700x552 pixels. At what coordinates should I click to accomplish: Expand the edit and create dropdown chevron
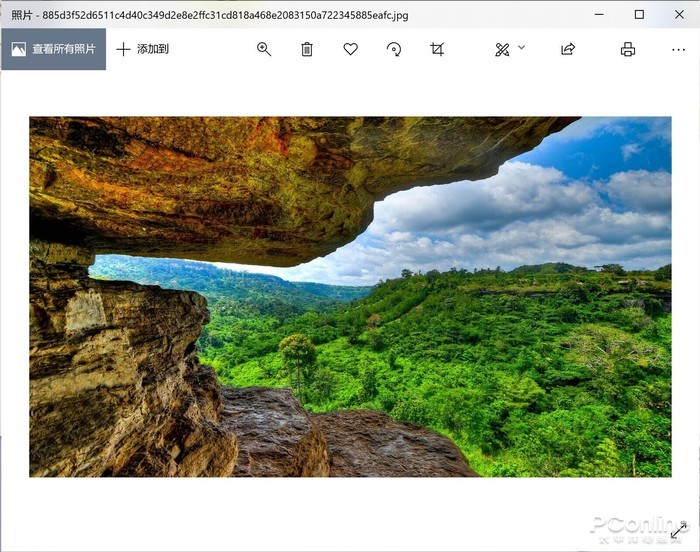[x=522, y=48]
